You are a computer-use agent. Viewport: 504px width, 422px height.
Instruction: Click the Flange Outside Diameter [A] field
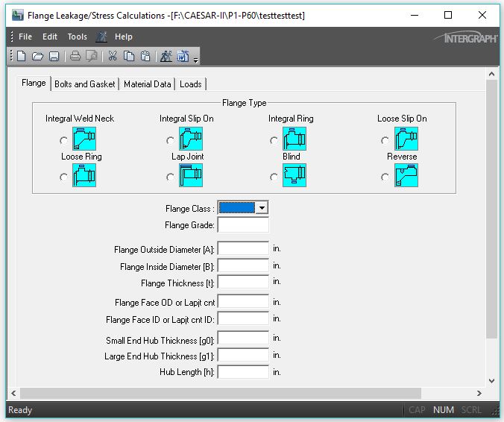(243, 248)
